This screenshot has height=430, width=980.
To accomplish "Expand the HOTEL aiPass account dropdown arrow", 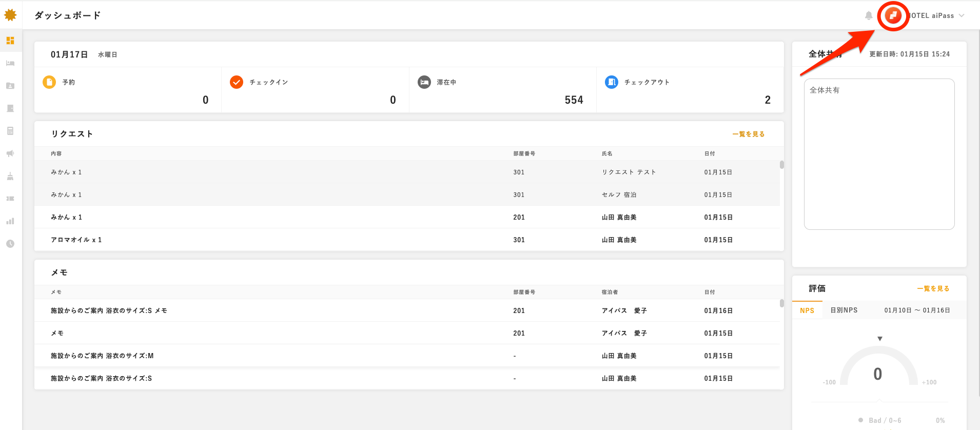I will click(x=962, y=15).
